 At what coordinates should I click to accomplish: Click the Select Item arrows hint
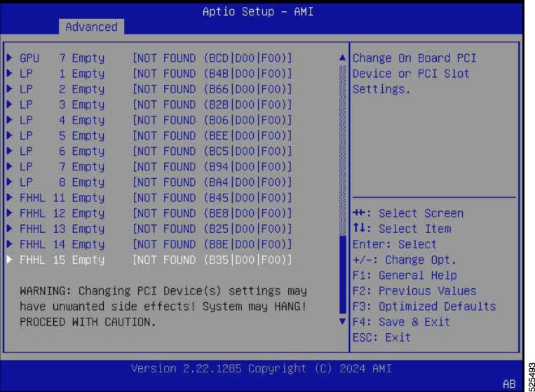coord(402,229)
